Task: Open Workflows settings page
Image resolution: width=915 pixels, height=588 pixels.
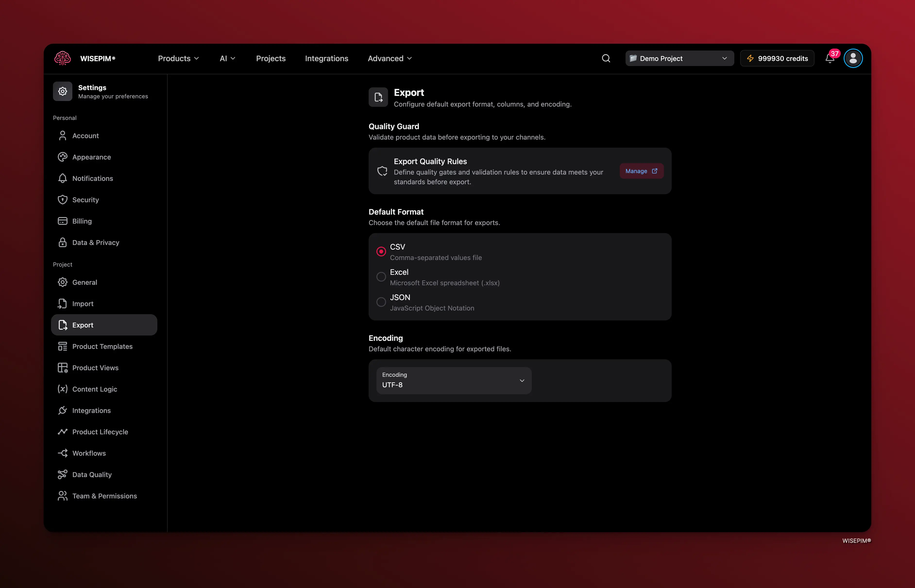Action: pyautogui.click(x=89, y=453)
